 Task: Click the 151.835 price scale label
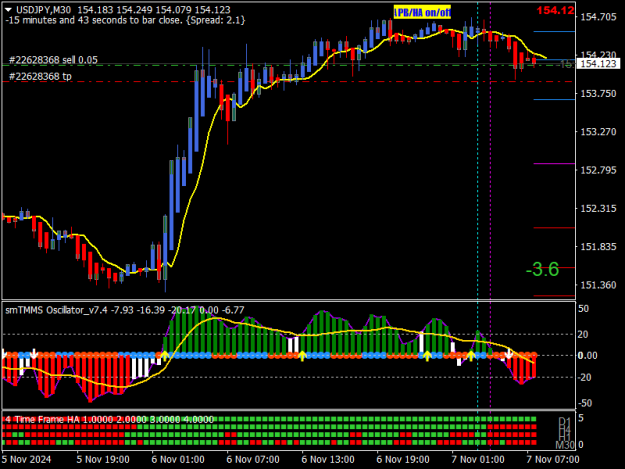[598, 247]
